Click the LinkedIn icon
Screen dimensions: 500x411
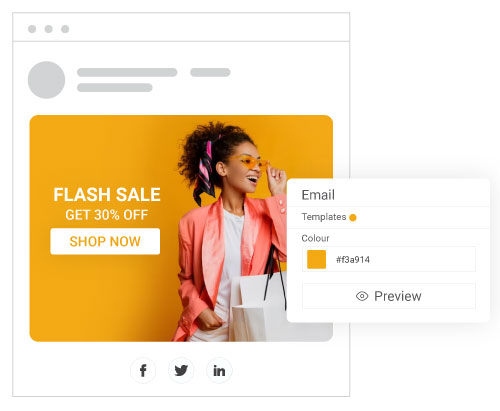coord(219,370)
